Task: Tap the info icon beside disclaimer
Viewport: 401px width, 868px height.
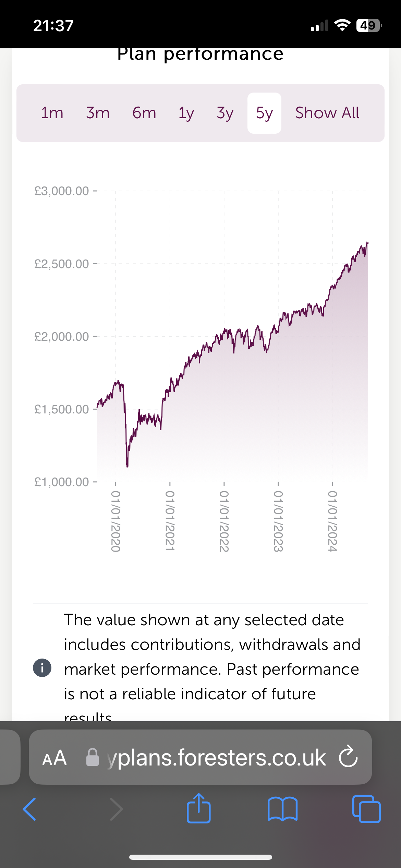Action: coord(42,668)
